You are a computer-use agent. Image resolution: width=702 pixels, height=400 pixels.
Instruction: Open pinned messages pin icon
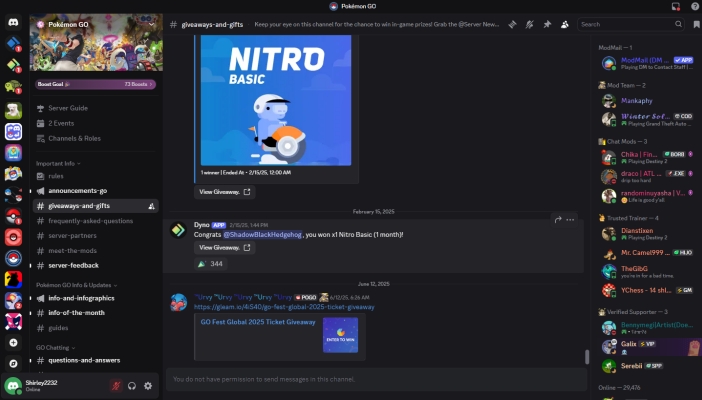(x=547, y=25)
